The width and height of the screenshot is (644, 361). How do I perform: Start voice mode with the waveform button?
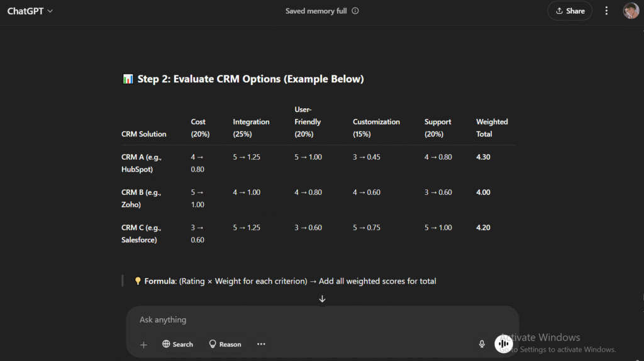point(504,344)
